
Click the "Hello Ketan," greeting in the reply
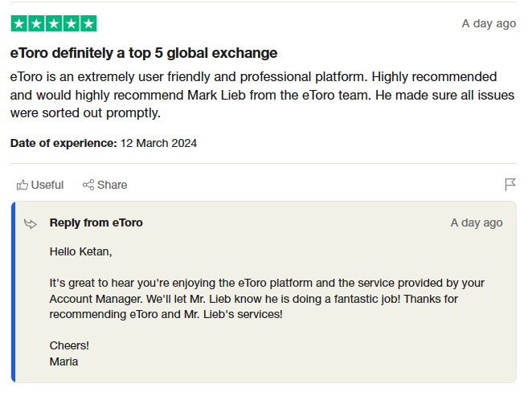[81, 251]
